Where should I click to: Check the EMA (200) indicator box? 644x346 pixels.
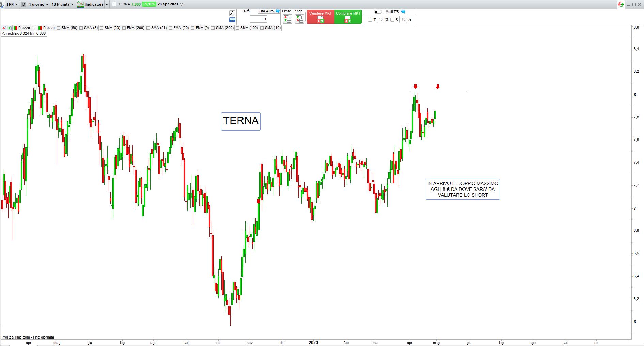pos(124,28)
